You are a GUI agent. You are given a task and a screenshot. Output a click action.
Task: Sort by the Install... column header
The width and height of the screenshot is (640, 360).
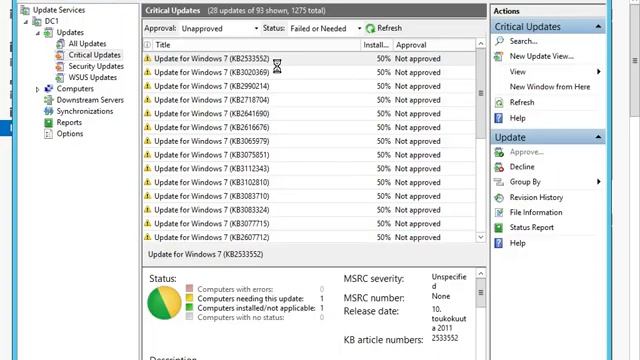(376, 45)
